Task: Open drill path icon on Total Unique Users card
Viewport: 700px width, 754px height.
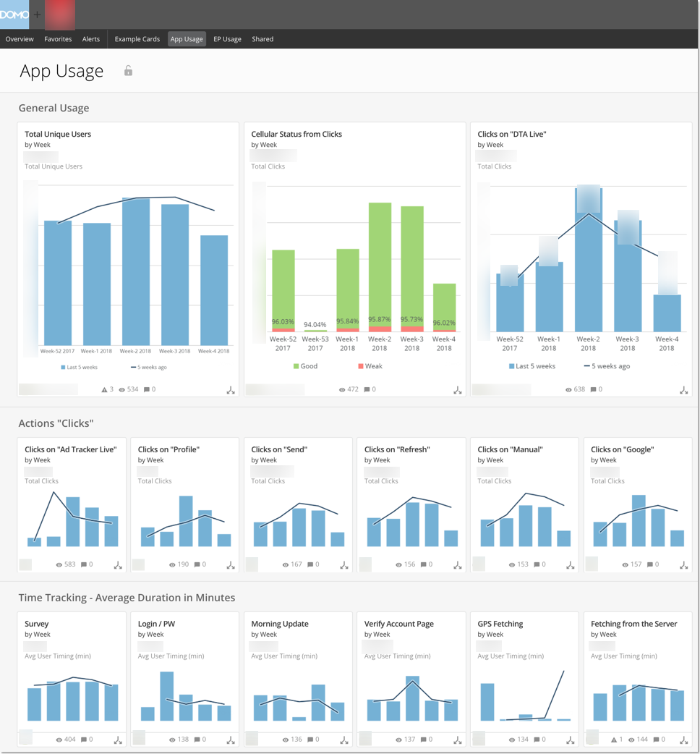Action: coord(230,389)
